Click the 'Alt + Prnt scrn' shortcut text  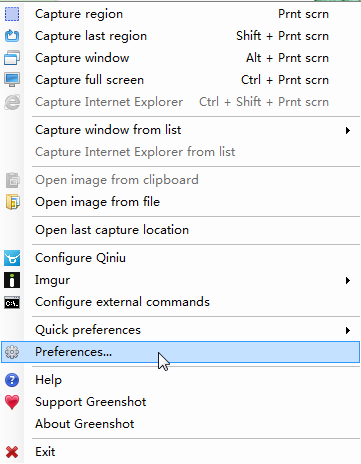click(287, 58)
